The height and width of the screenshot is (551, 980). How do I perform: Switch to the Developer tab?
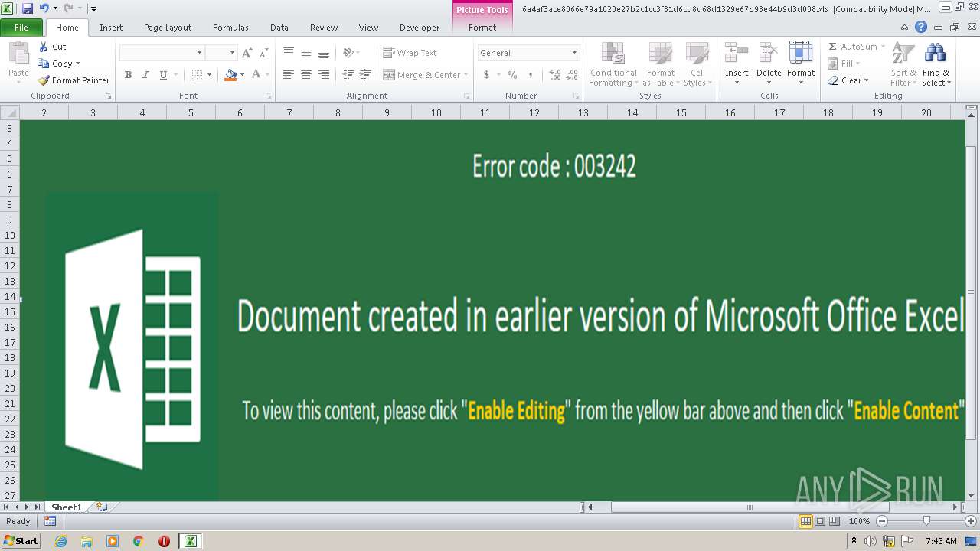click(x=420, y=28)
